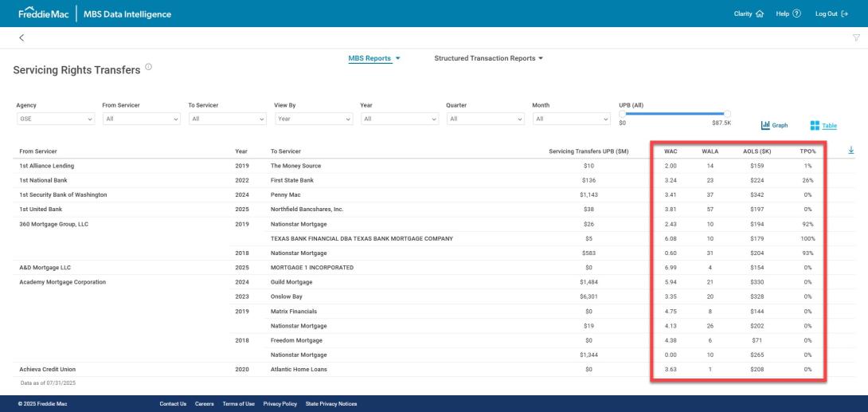Viewport: 868px width, 412px height.
Task: Click The Money Source servicer cell
Action: click(x=295, y=166)
